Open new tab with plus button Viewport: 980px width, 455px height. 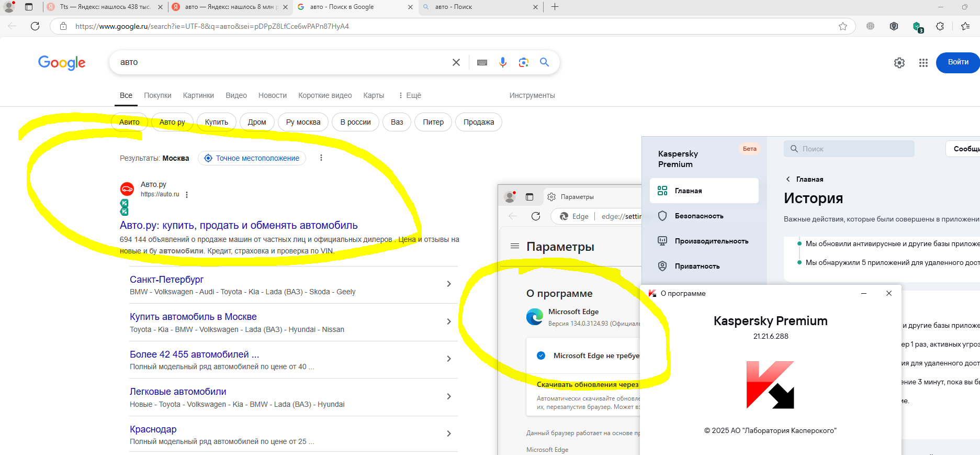coord(555,7)
